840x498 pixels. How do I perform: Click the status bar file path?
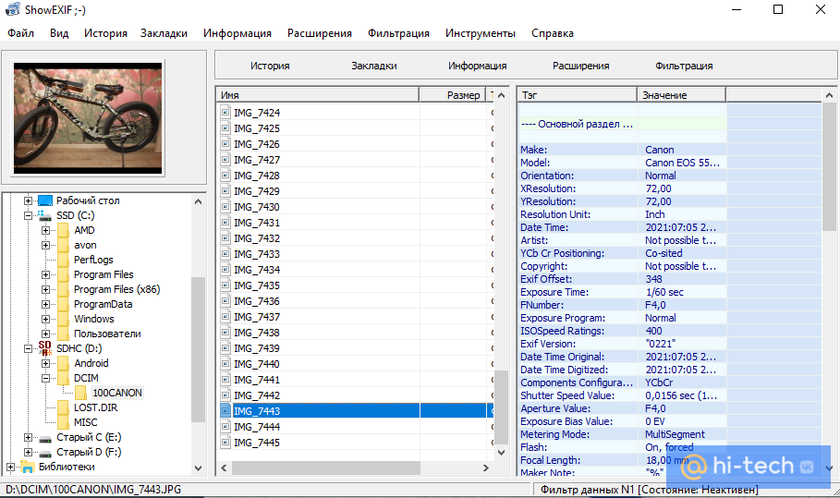point(93,489)
